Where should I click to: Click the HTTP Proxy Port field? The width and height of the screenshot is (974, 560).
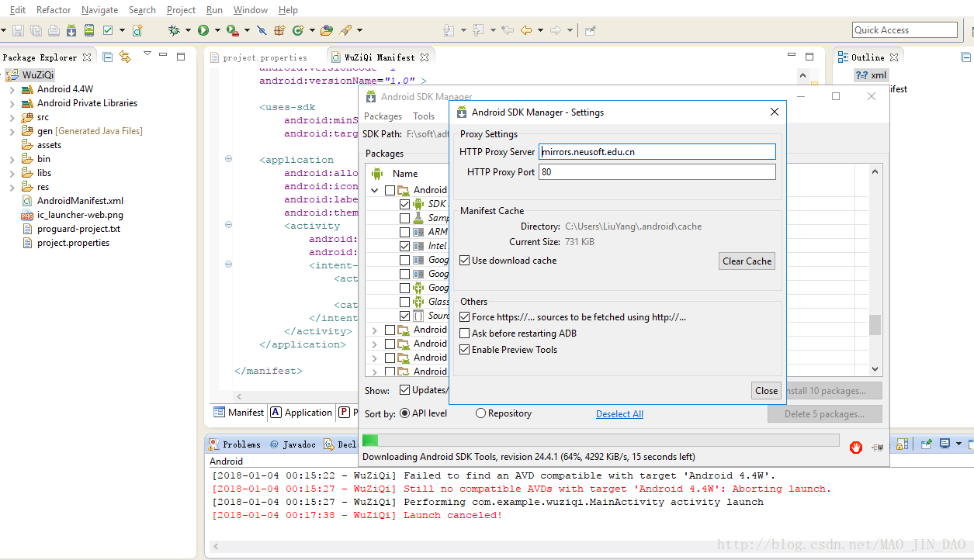point(657,172)
